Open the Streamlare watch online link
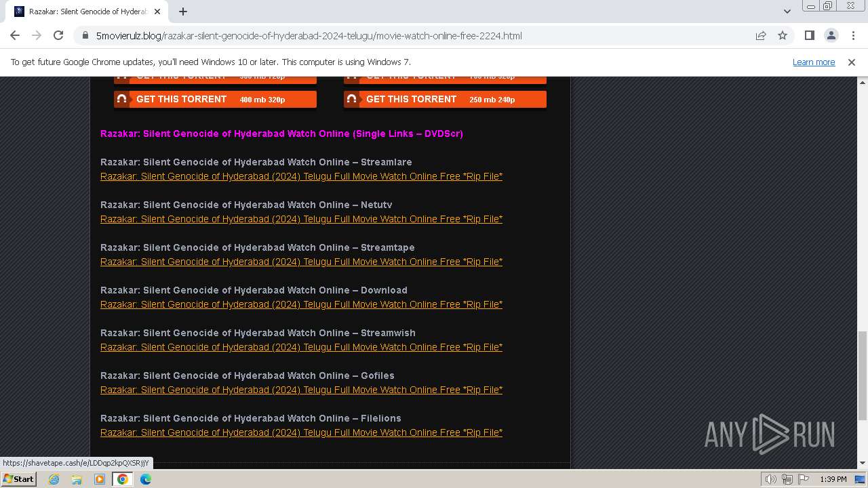868x488 pixels. pyautogui.click(x=301, y=176)
